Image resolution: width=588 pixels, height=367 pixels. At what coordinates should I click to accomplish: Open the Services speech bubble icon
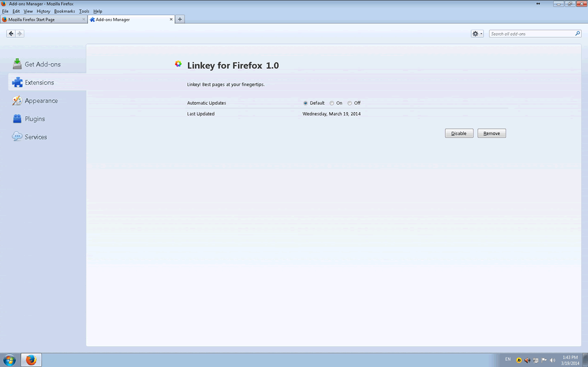17,137
